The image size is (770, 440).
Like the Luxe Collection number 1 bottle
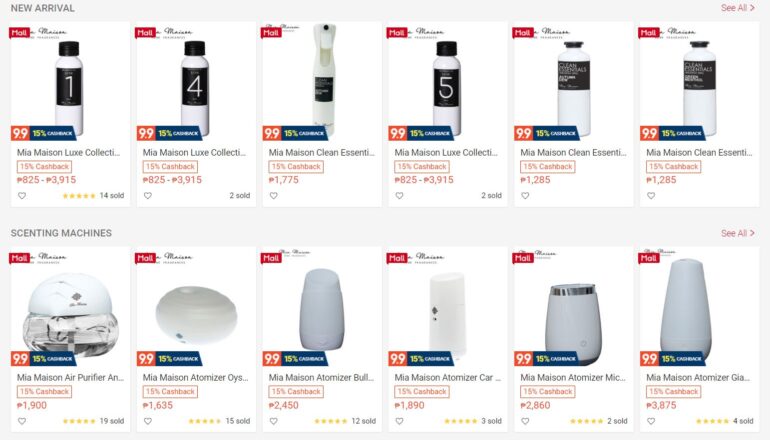(22, 195)
